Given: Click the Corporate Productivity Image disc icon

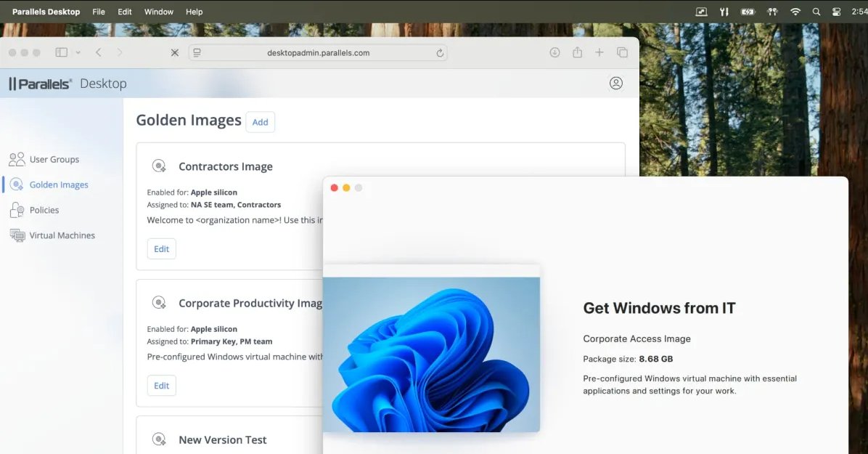Looking at the screenshot, I should [159, 303].
